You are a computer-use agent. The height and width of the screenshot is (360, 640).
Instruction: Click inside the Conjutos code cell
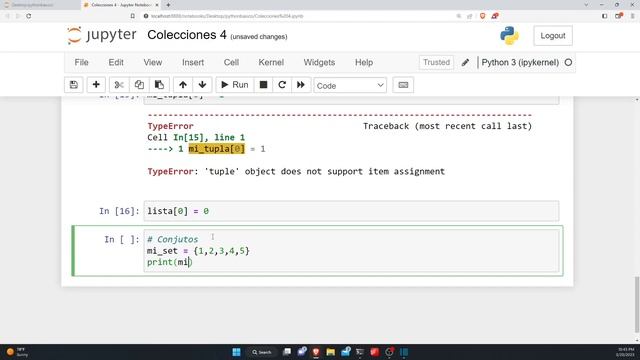(351, 251)
